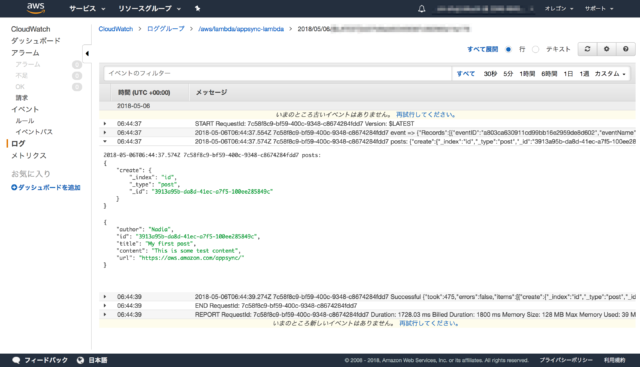Click CloudWatch breadcrumb link
This screenshot has width=640, height=367.
tap(116, 29)
